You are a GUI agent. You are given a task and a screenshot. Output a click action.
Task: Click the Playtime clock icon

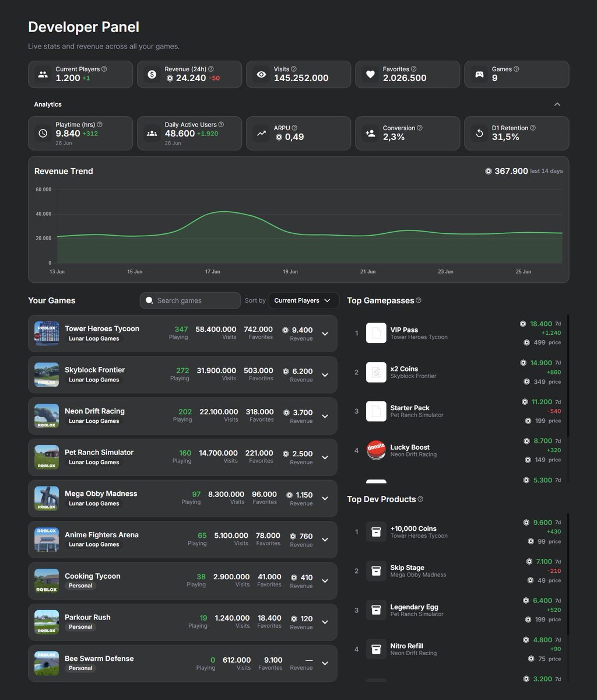click(43, 133)
